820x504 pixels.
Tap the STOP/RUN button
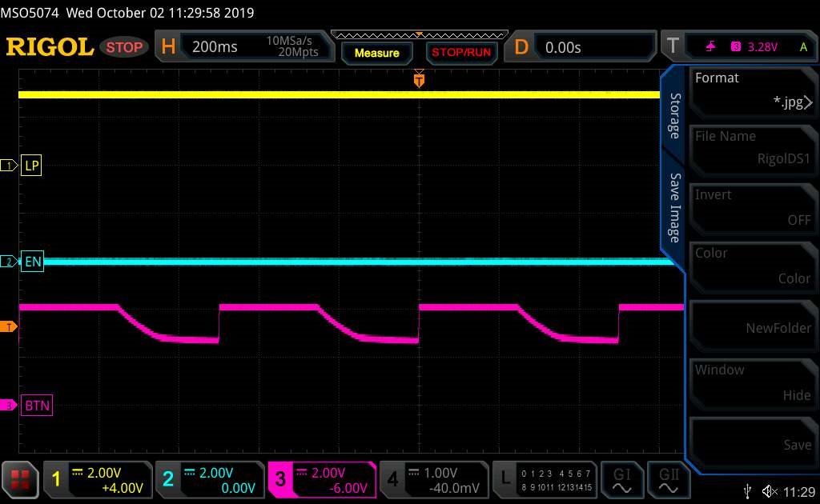[x=461, y=53]
